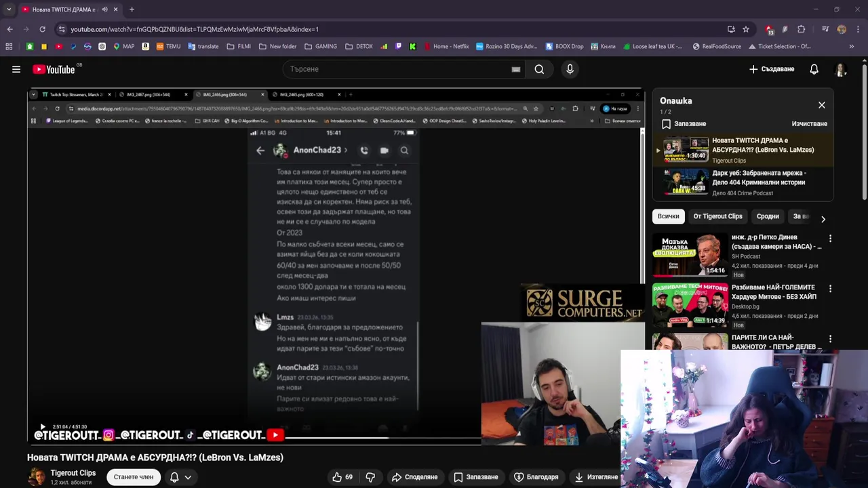The height and width of the screenshot is (488, 868).
Task: Open the red YouTube bookmark icon
Action: [58, 47]
